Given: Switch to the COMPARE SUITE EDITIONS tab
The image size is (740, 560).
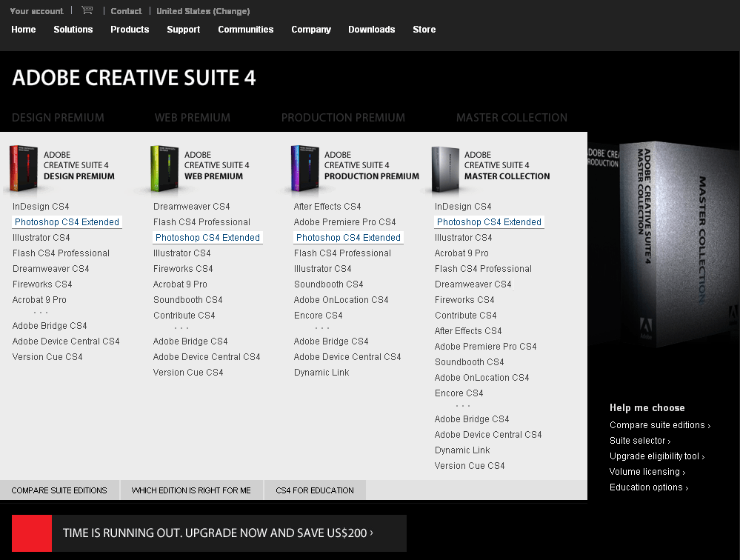Looking at the screenshot, I should tap(59, 490).
